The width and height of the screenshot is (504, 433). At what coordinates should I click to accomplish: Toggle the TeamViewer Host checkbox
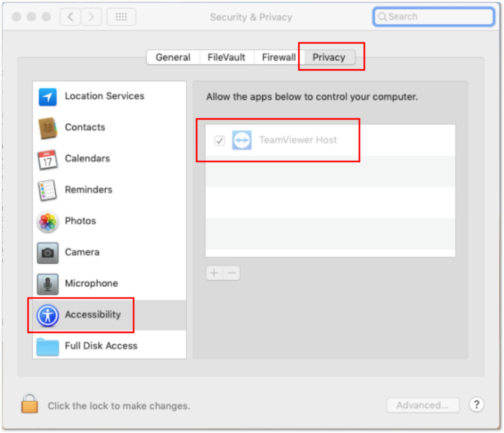click(x=220, y=141)
